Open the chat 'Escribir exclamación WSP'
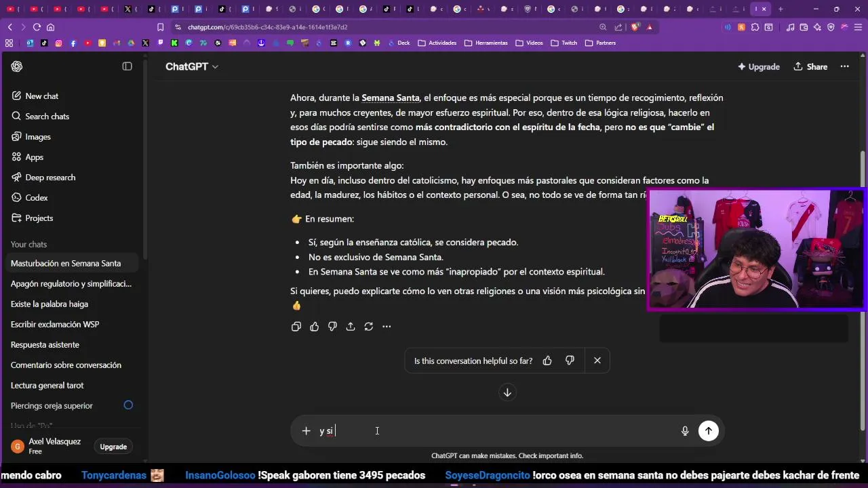868x488 pixels. [x=72, y=325]
